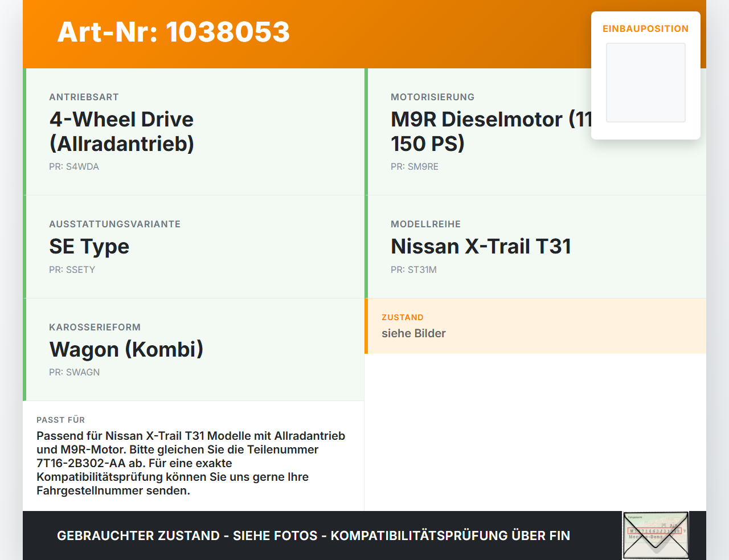Click the EINBAUPOSITION heading
Screen dimensions: 729x560
coord(646,28)
